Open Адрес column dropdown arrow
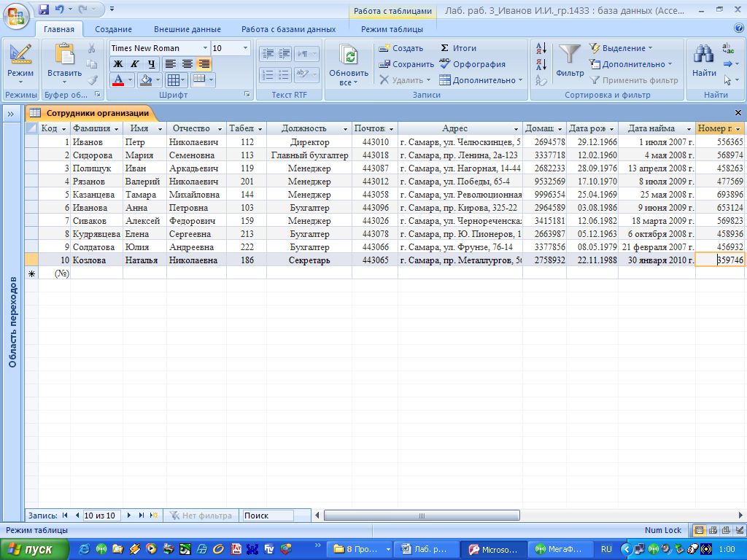Image resolution: width=747 pixels, height=560 pixels. click(x=516, y=129)
